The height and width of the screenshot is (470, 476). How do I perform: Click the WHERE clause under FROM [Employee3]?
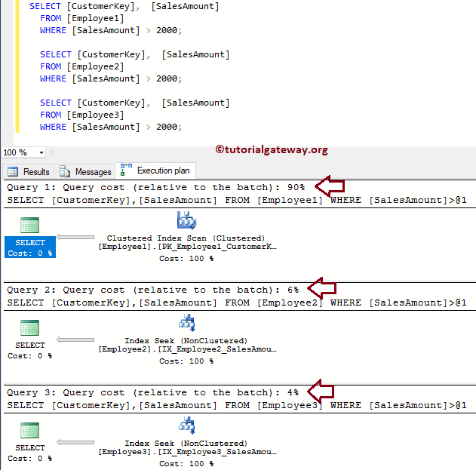tap(111, 127)
